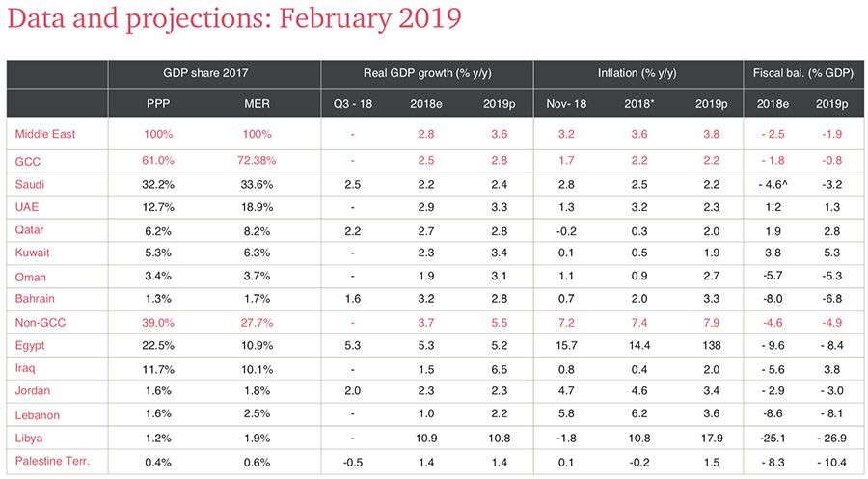The image size is (868, 479).
Task: Select the 'Nov- 18' column subheader
Action: click(565, 103)
